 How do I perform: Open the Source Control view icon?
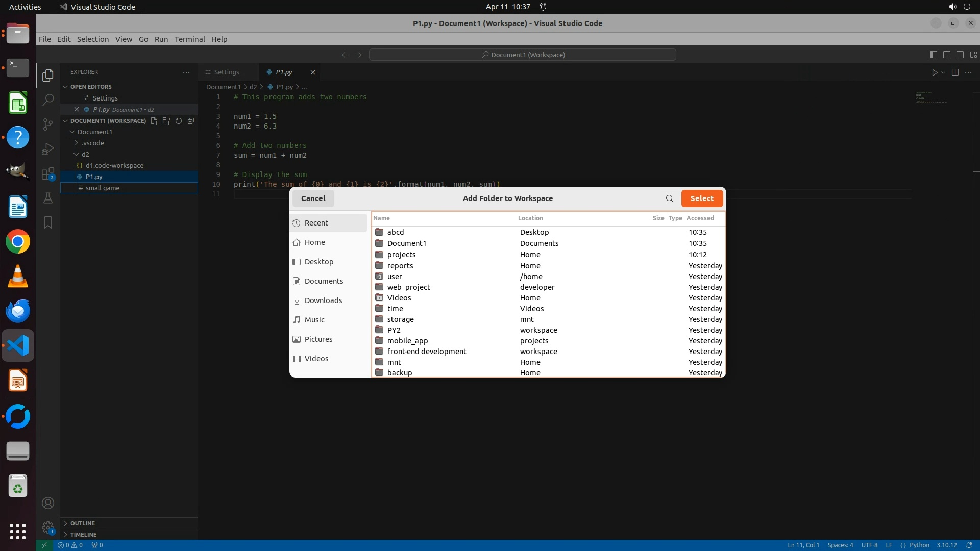pos(48,124)
